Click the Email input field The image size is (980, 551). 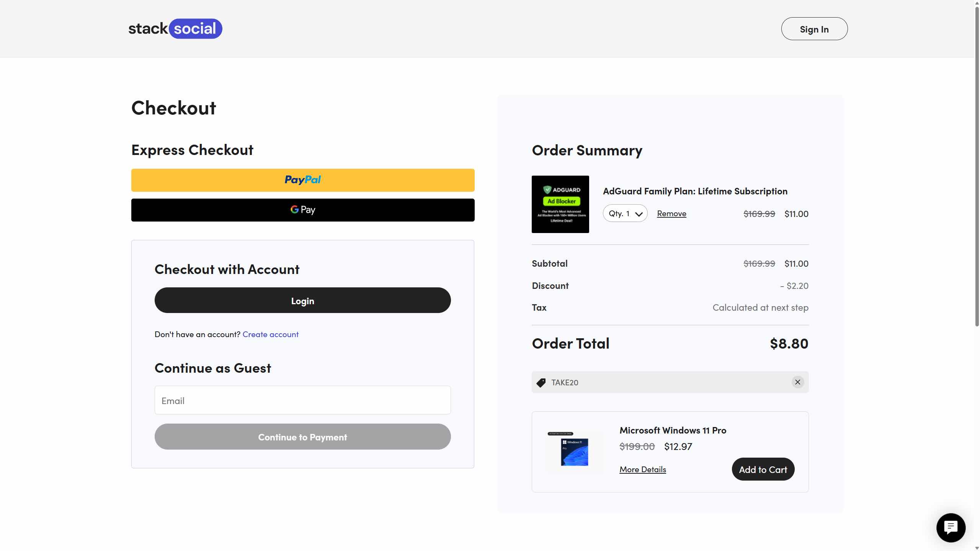pyautogui.click(x=302, y=400)
